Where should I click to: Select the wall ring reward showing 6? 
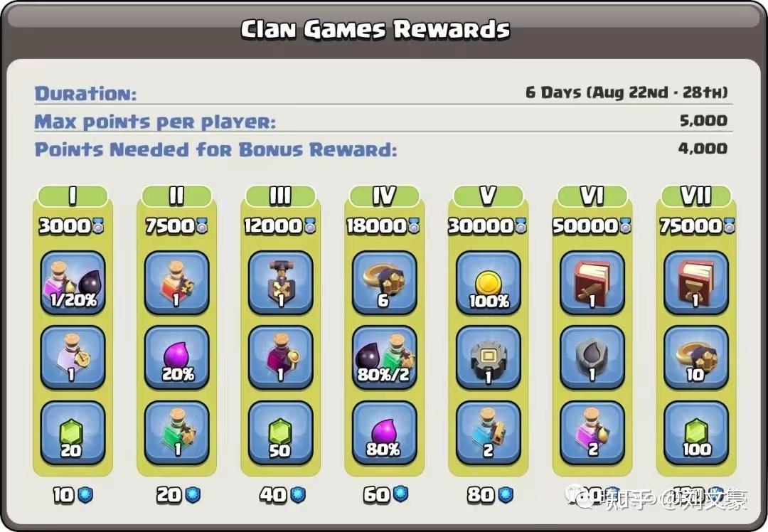click(x=384, y=283)
